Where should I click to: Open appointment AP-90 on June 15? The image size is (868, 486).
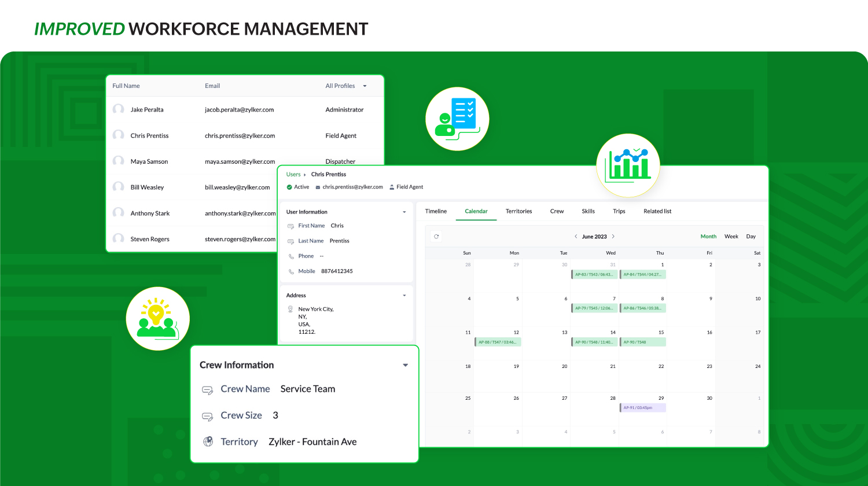tap(643, 342)
